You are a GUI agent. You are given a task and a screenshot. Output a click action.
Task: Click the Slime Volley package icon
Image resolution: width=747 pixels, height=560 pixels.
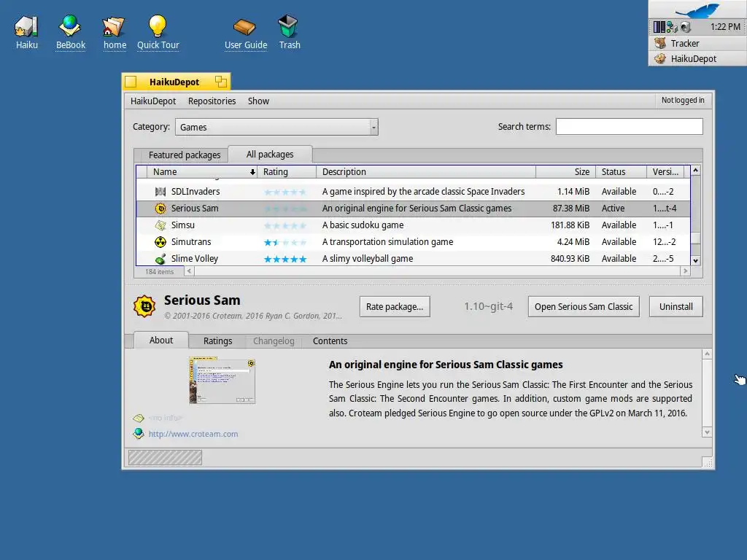tap(160, 259)
